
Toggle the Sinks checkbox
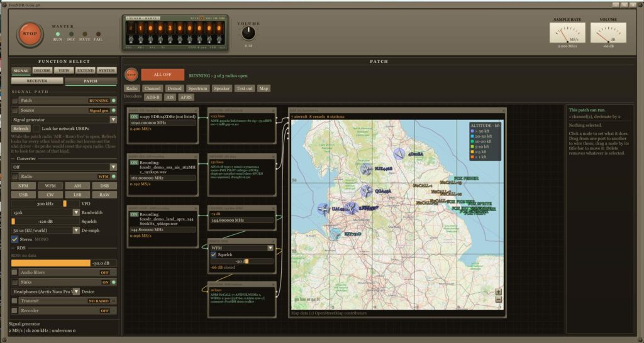coord(15,282)
